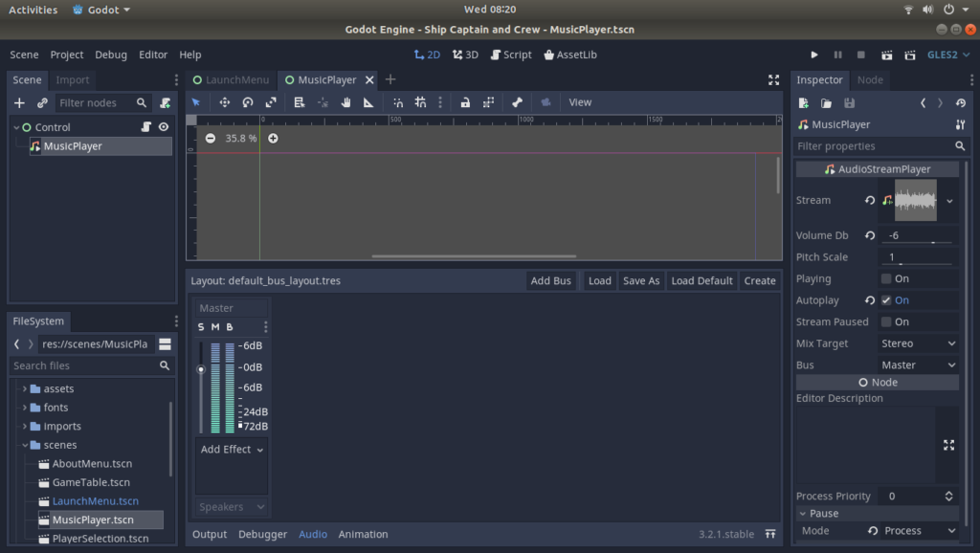Click the Add child node plus icon

click(19, 102)
